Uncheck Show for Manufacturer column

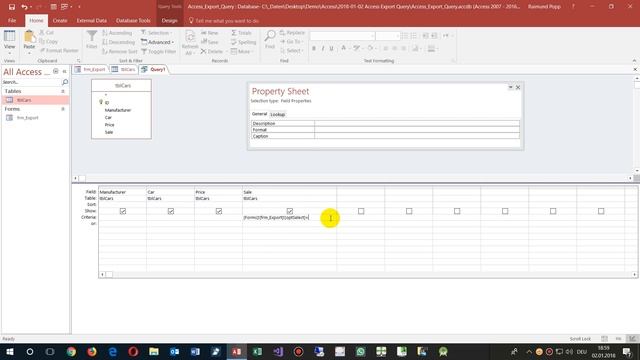[123, 211]
